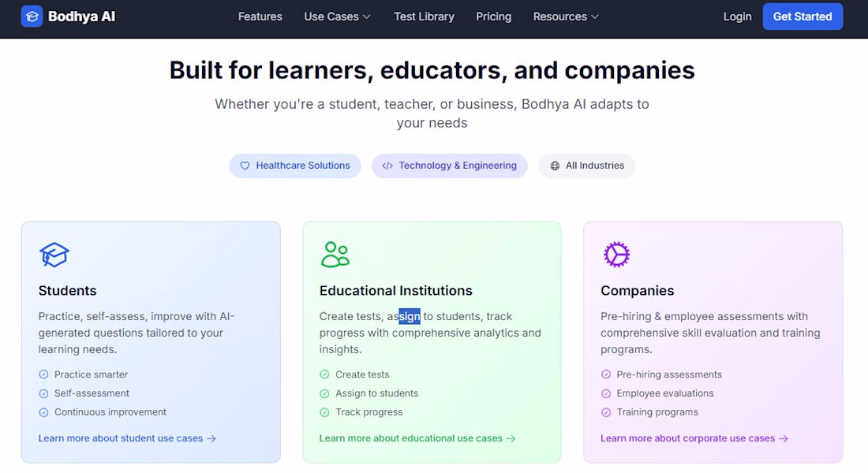868x473 pixels.
Task: Open the Resources dropdown menu
Action: click(x=566, y=17)
